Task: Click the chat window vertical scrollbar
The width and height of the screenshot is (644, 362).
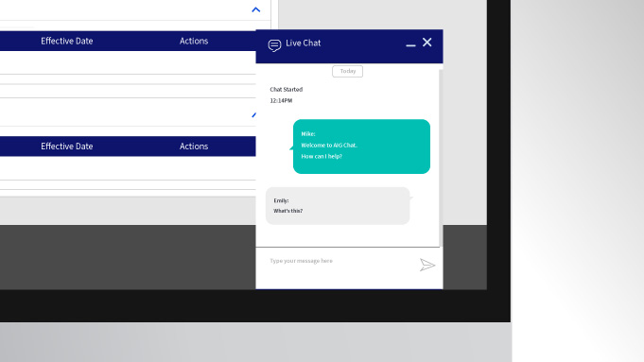Action: 441,158
